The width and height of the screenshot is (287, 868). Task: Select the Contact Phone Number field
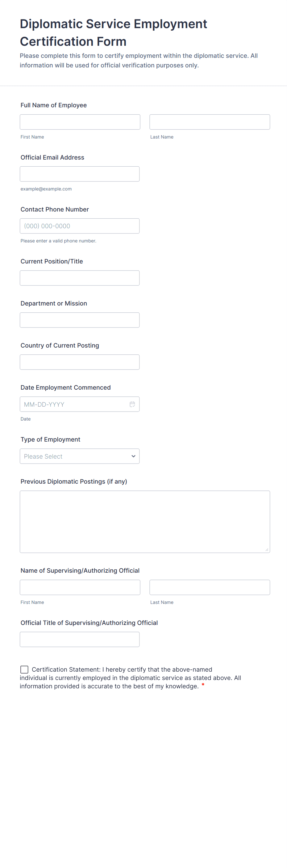click(x=79, y=226)
